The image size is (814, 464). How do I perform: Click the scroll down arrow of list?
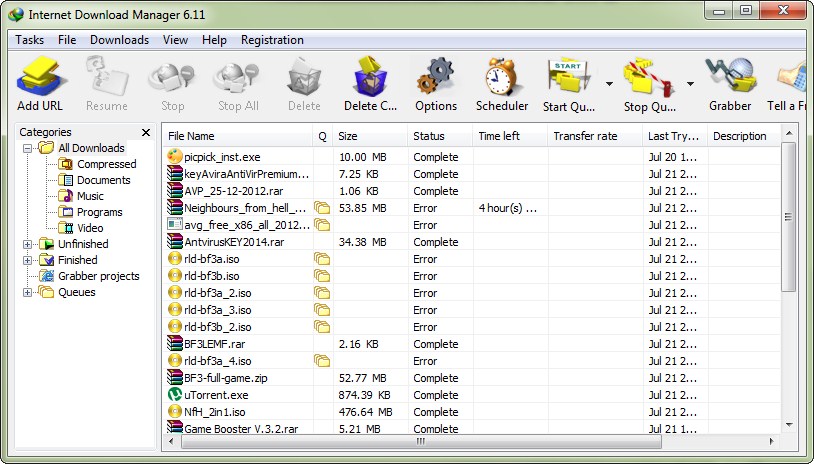pyautogui.click(x=789, y=425)
